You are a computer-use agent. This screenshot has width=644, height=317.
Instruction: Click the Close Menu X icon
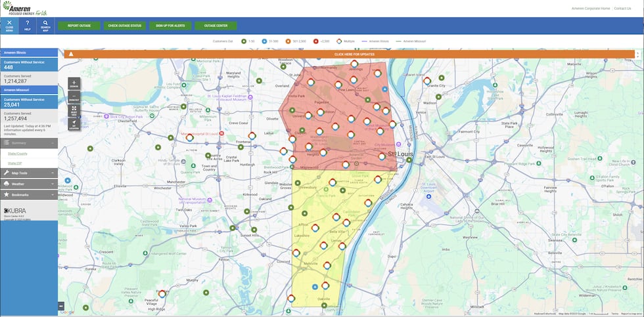pos(9,23)
